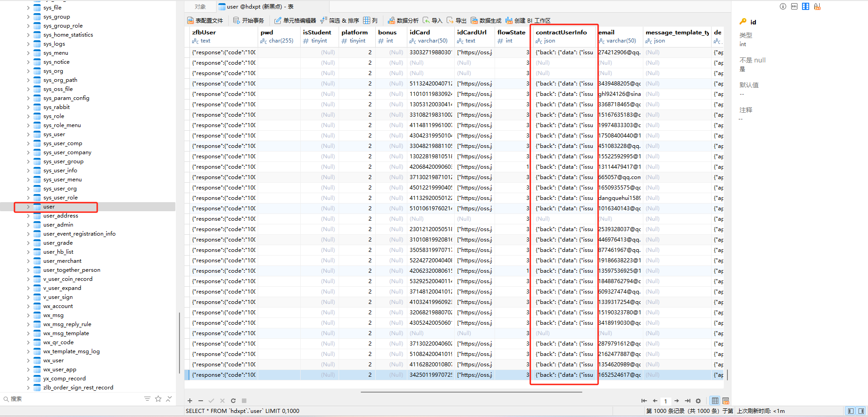The height and width of the screenshot is (417, 868).
Task: Select the user_address table
Action: pos(61,216)
